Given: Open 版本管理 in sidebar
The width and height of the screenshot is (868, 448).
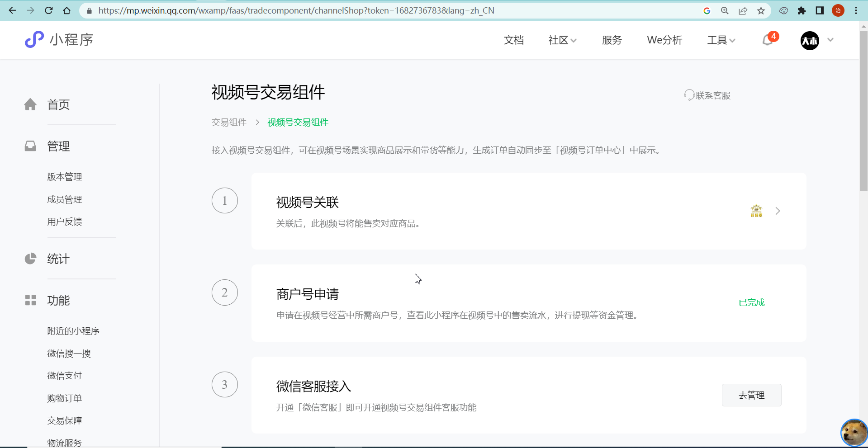Looking at the screenshot, I should (x=65, y=177).
